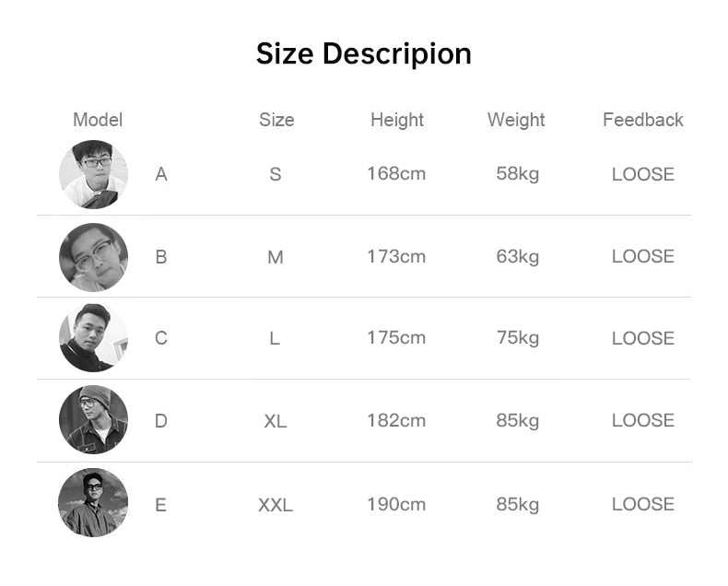
Task: Select the Weight column header
Action: pyautogui.click(x=516, y=120)
